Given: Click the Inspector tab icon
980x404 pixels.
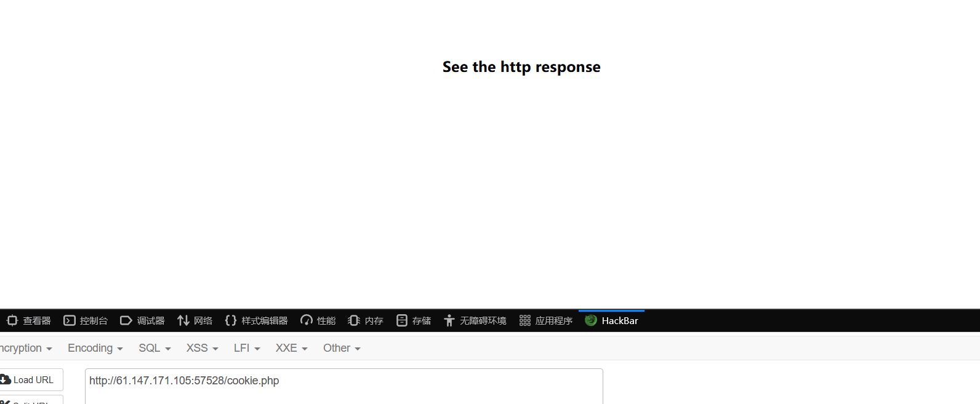Looking at the screenshot, I should (x=12, y=320).
